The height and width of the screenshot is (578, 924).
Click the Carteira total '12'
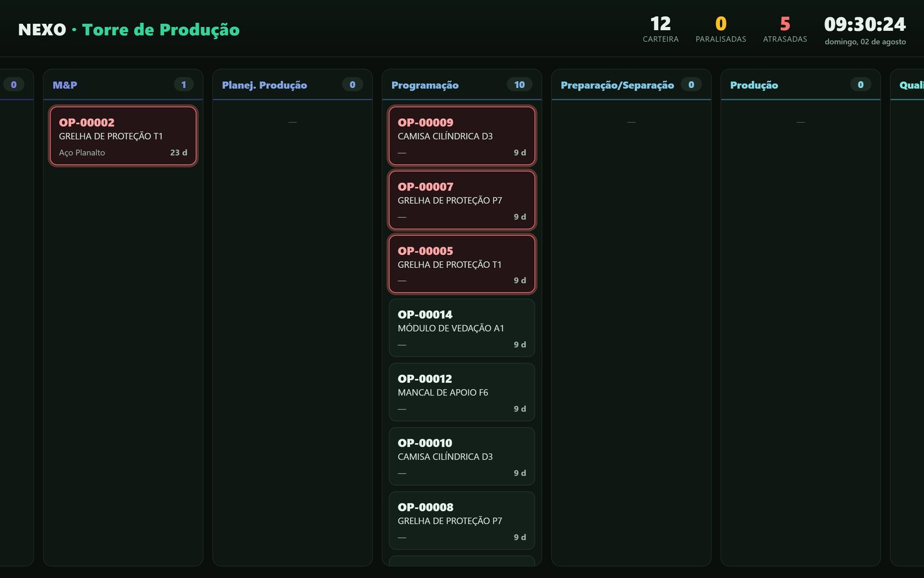pyautogui.click(x=660, y=24)
